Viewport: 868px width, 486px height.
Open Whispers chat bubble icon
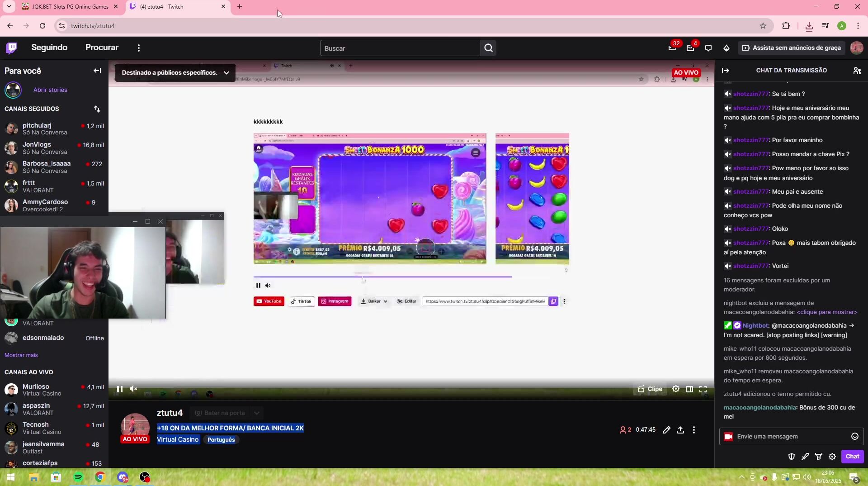[x=708, y=48]
